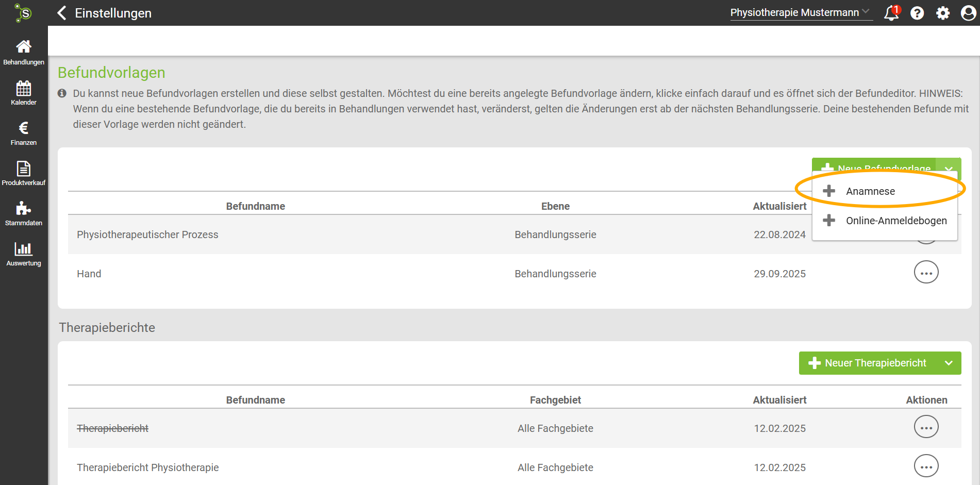Open the settings gear icon
The image size is (980, 485).
tap(943, 13)
